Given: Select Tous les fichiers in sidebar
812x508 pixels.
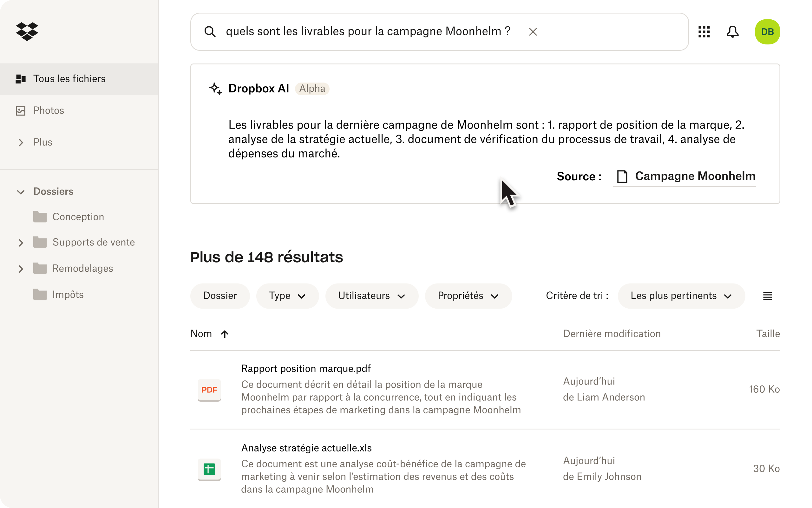Looking at the screenshot, I should (79, 79).
